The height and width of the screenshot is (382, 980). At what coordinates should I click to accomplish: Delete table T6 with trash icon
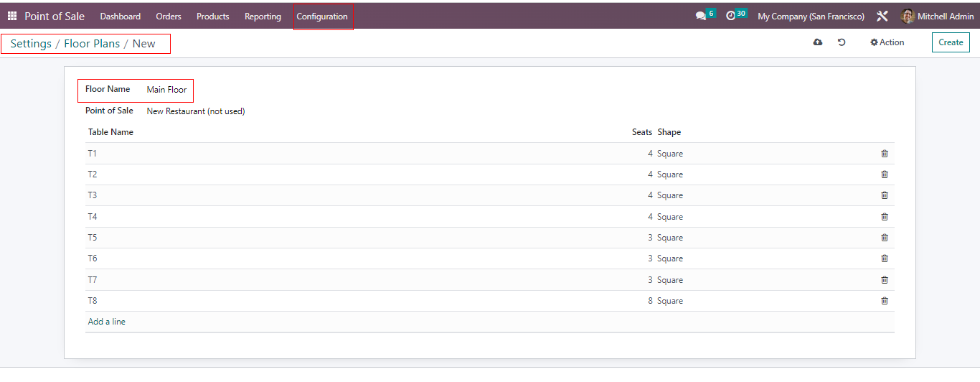(x=884, y=258)
